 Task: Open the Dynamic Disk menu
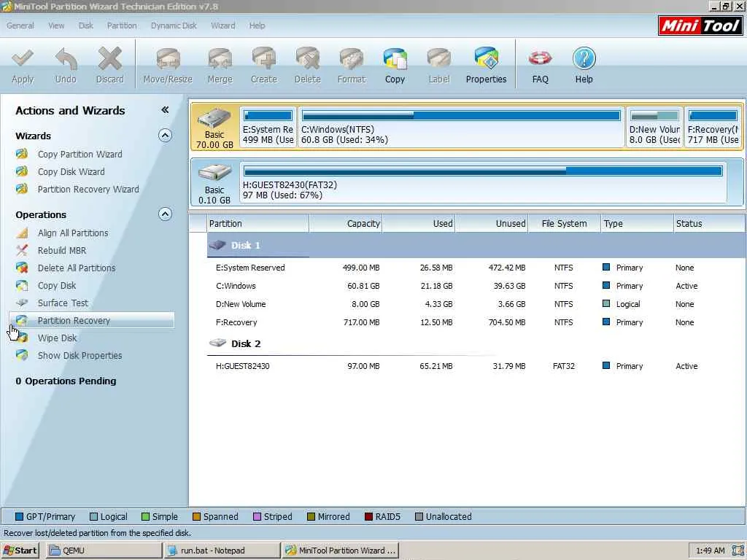click(x=174, y=26)
